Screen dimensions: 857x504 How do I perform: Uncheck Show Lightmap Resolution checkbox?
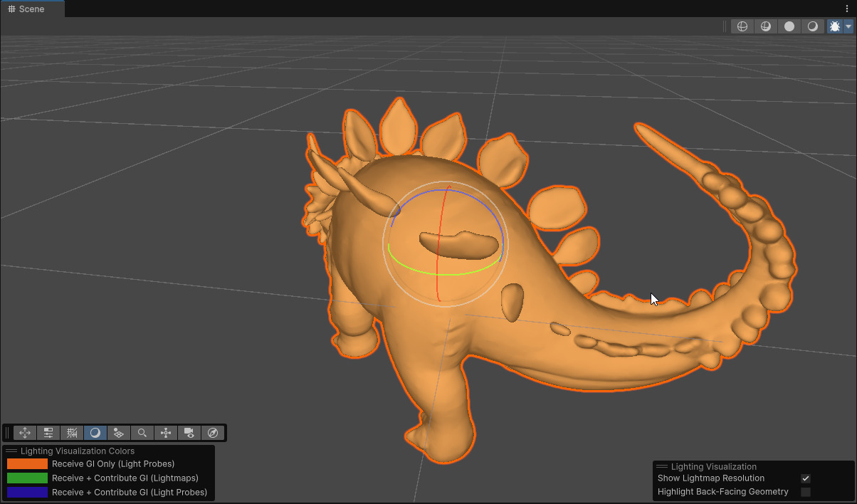point(806,478)
